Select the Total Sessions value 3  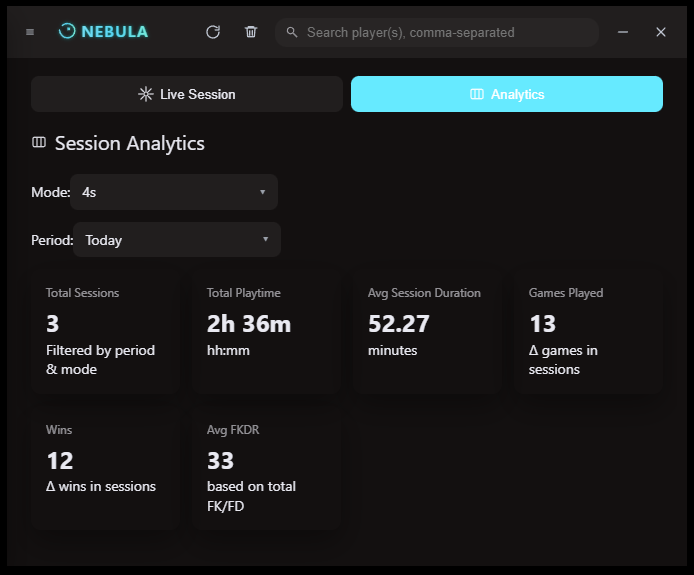pyautogui.click(x=53, y=324)
